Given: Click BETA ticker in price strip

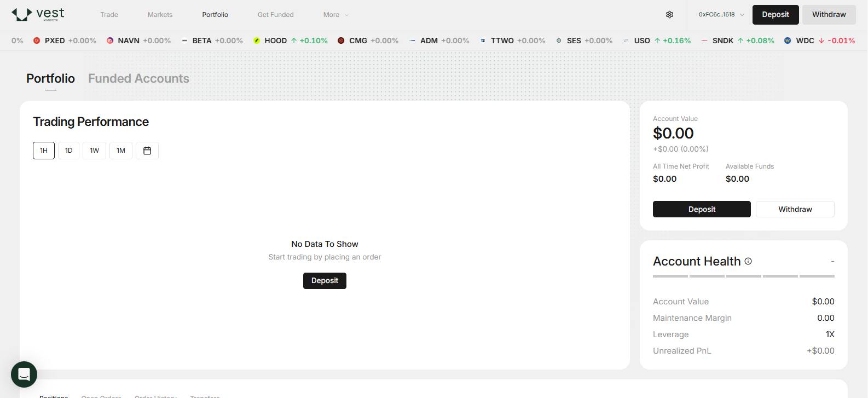Looking at the screenshot, I should pos(212,41).
